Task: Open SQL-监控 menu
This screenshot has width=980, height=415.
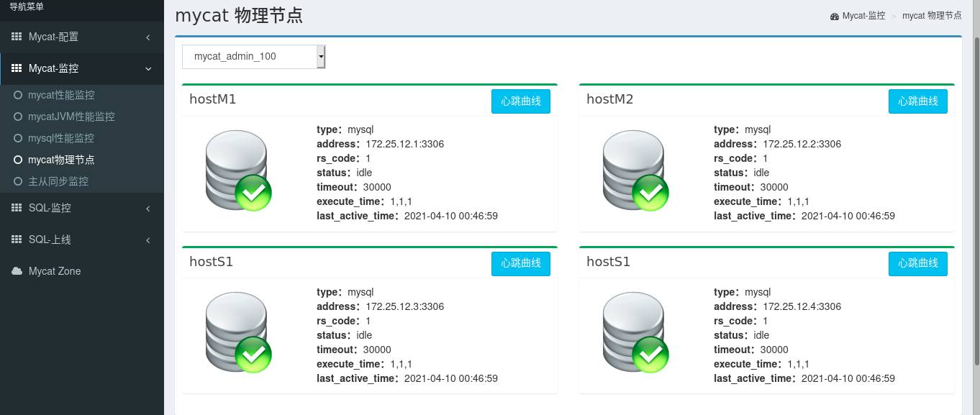Action: point(82,208)
